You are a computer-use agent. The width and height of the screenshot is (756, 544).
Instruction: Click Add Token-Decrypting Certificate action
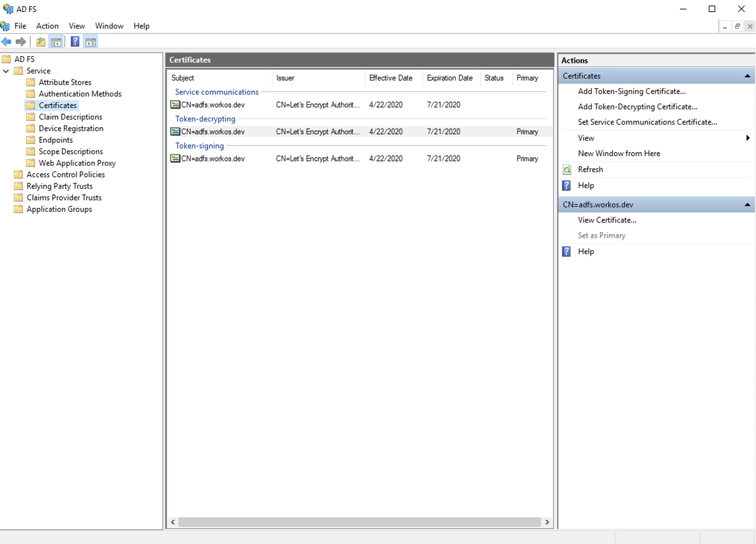pyautogui.click(x=637, y=107)
